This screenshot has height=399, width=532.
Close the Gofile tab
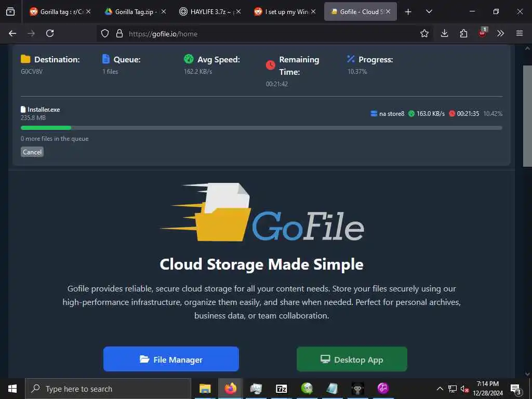point(388,11)
